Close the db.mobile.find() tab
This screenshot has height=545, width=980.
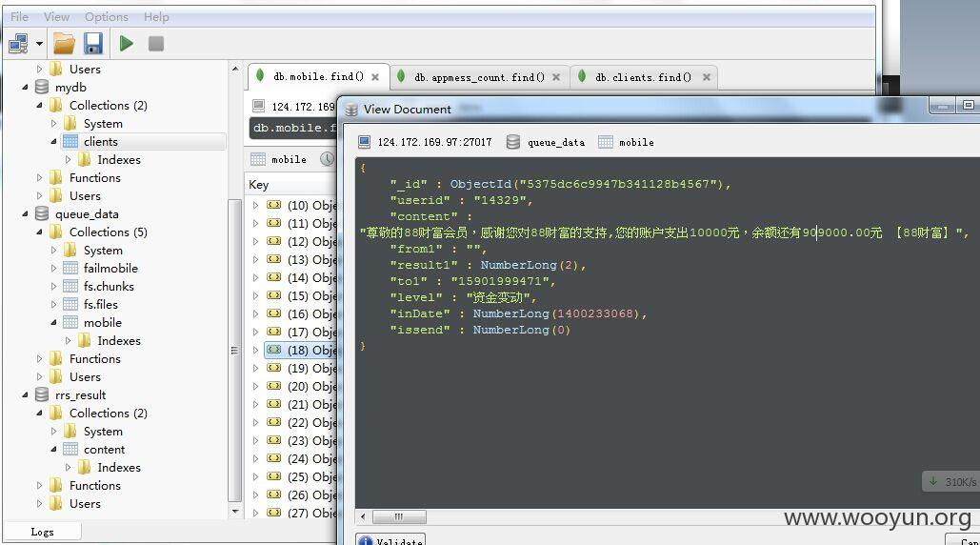pyautogui.click(x=375, y=77)
